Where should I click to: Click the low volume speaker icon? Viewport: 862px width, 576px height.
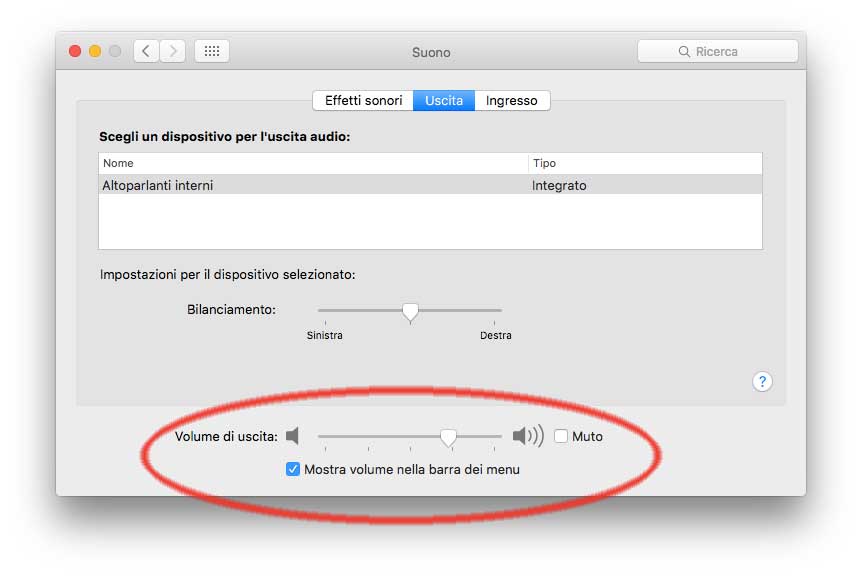click(x=292, y=436)
